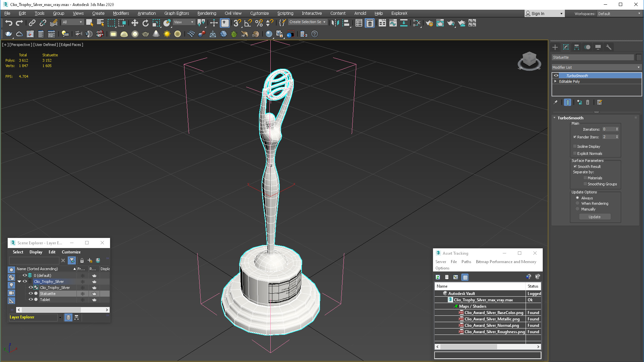The width and height of the screenshot is (644, 362).
Task: Open Create Selection Set dropdown
Action: tap(307, 22)
